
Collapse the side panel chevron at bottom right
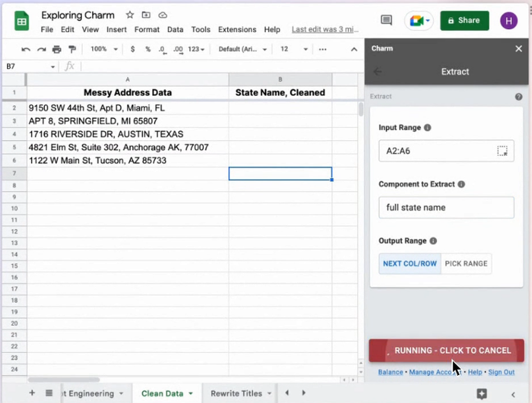pos(513,394)
